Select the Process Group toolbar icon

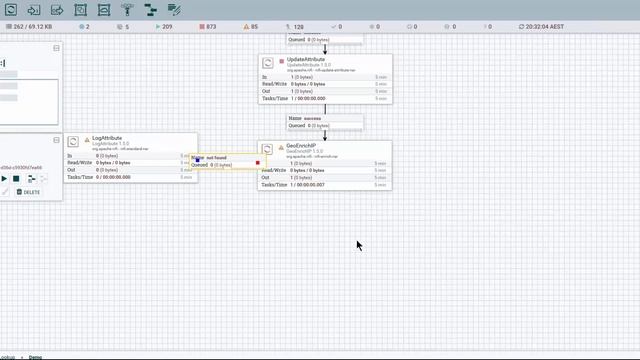point(80,9)
